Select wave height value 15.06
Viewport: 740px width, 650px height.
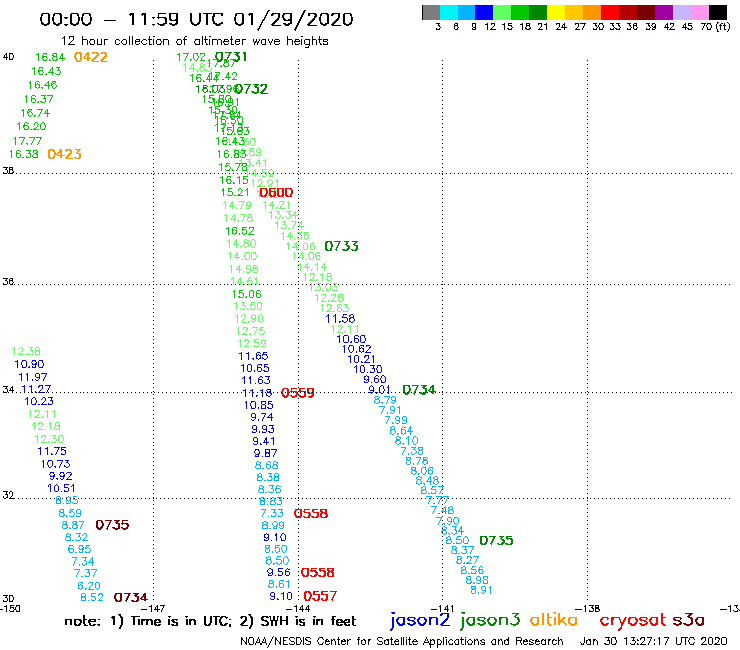(x=246, y=295)
